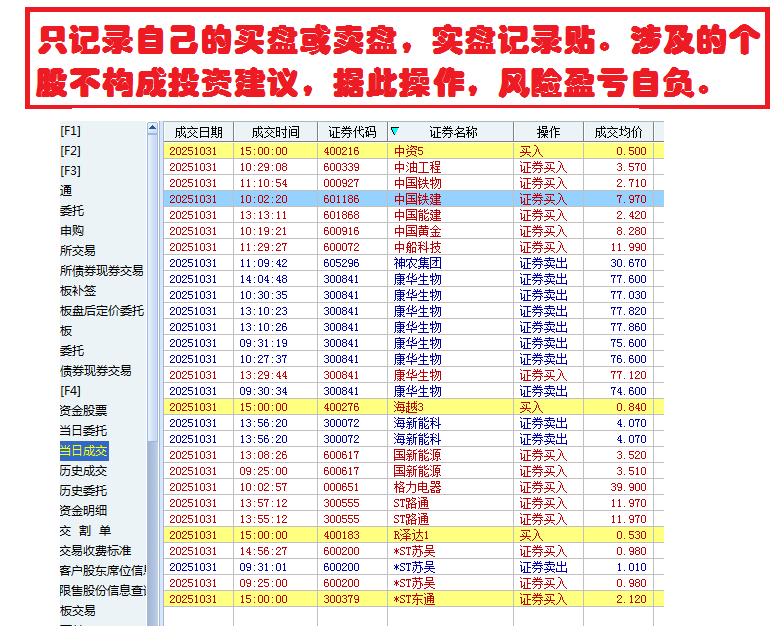Open 资金股票 in the sidebar

[83, 411]
